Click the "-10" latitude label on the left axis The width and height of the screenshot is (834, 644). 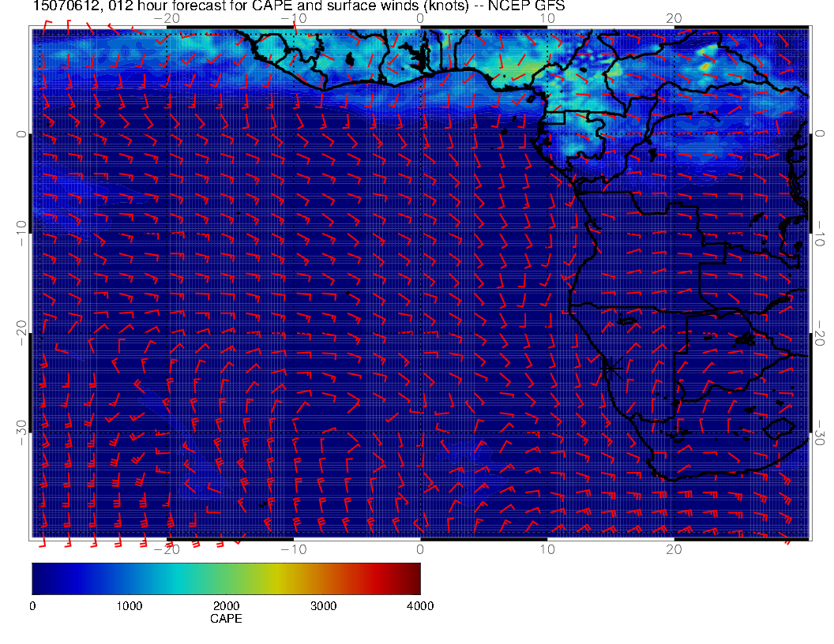(21, 234)
